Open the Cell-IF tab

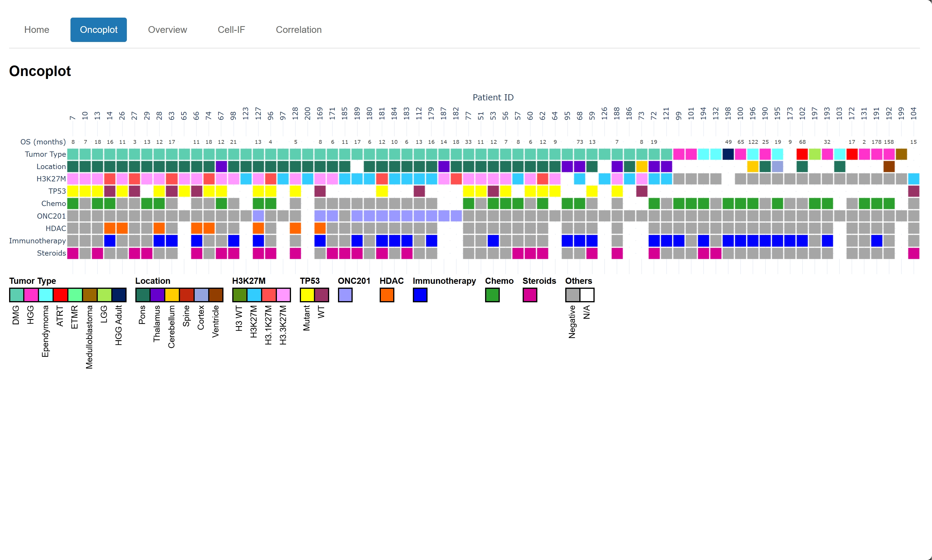(231, 30)
